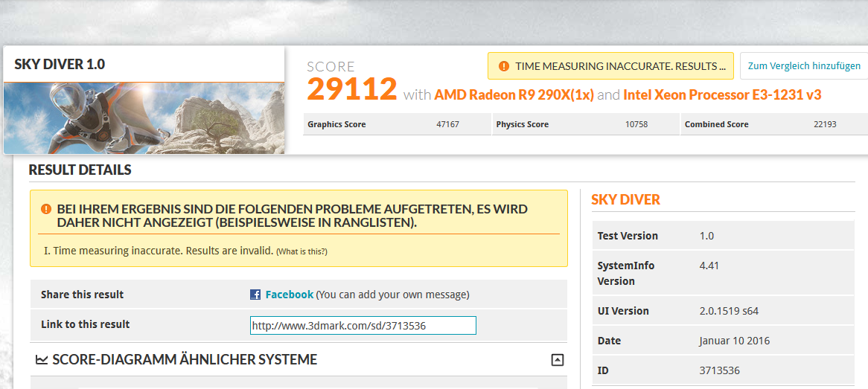Click the overall score 29112
868x389 pixels.
pos(352,89)
